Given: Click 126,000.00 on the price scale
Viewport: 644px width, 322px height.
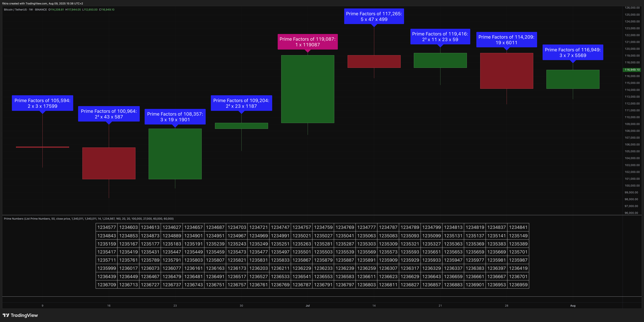Looking at the screenshot, I should [632, 8].
